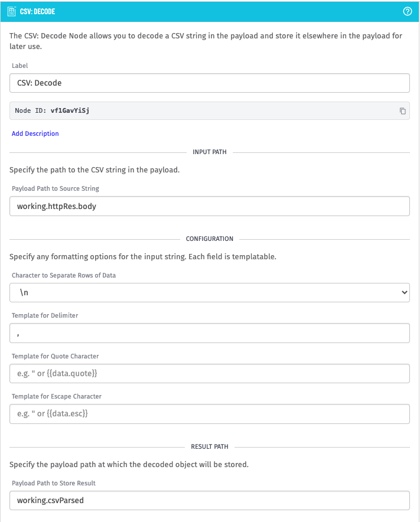This screenshot has height=522, width=420.
Task: Open Character to Separate Rows dropdown
Action: 210,293
